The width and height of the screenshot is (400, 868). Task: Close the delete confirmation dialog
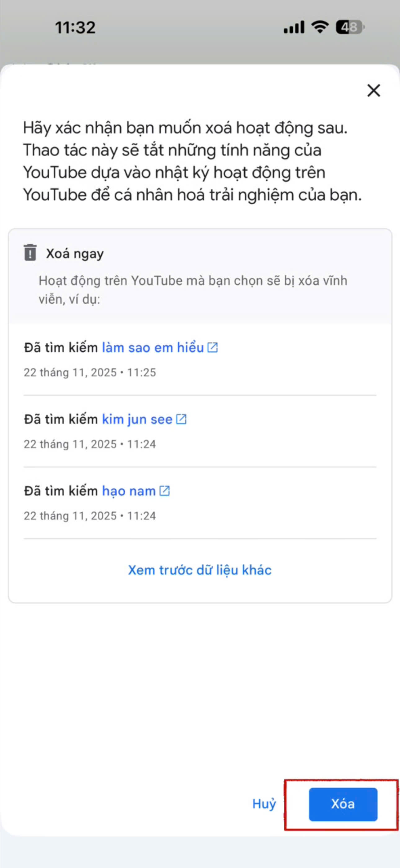tap(373, 91)
